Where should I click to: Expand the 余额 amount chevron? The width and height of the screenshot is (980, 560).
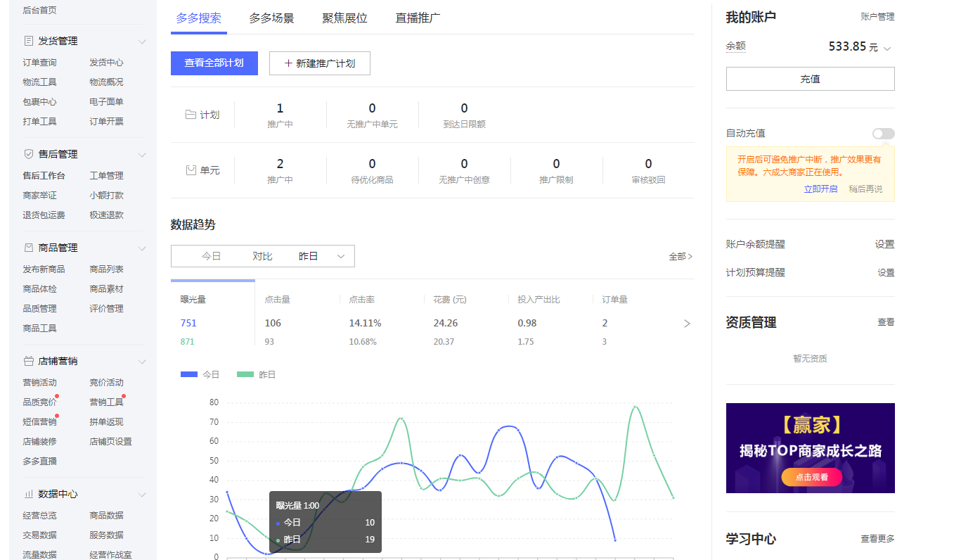(887, 49)
